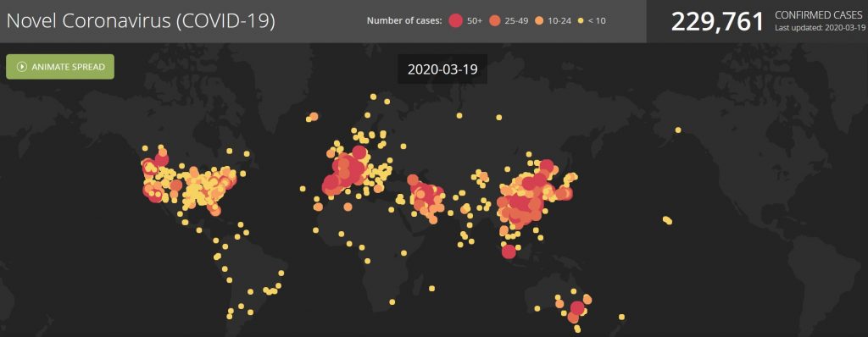Click the isolated yellow dot in far northeast Pacific Asia
Viewport: 868px width, 337px height.
[677, 130]
